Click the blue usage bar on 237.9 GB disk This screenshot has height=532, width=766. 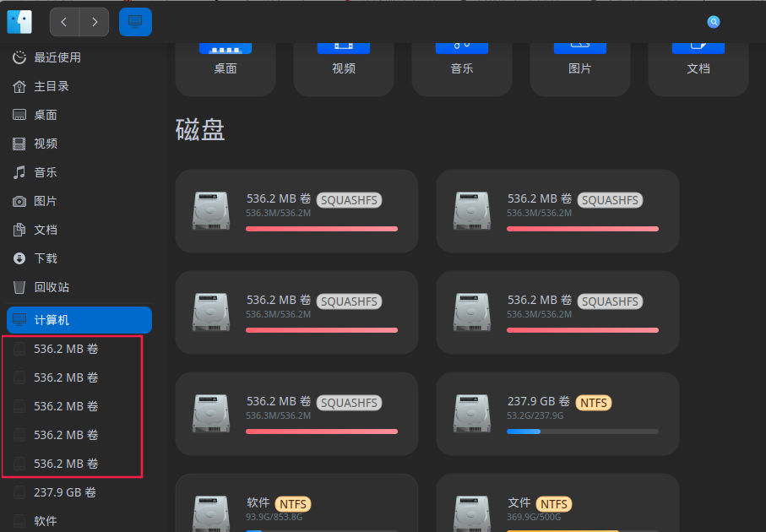point(523,432)
